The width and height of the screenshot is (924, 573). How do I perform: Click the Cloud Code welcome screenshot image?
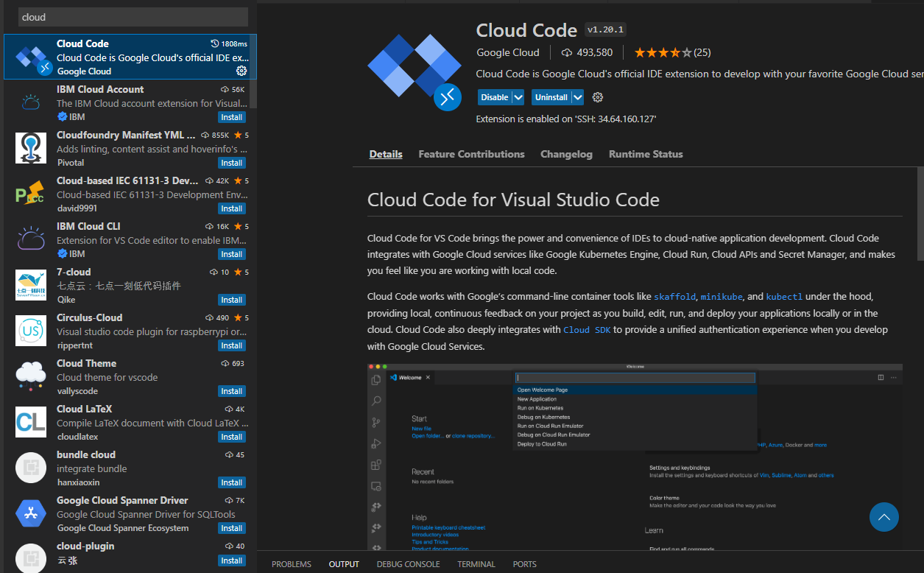tap(635, 457)
